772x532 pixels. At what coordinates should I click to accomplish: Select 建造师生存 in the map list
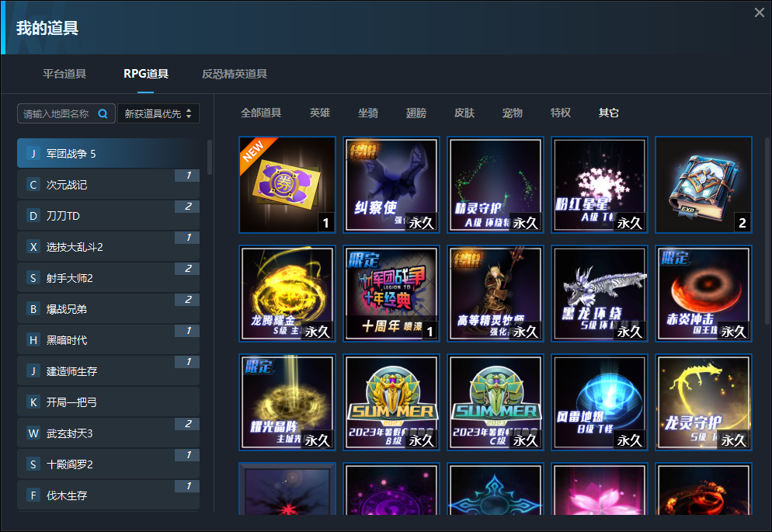[108, 370]
